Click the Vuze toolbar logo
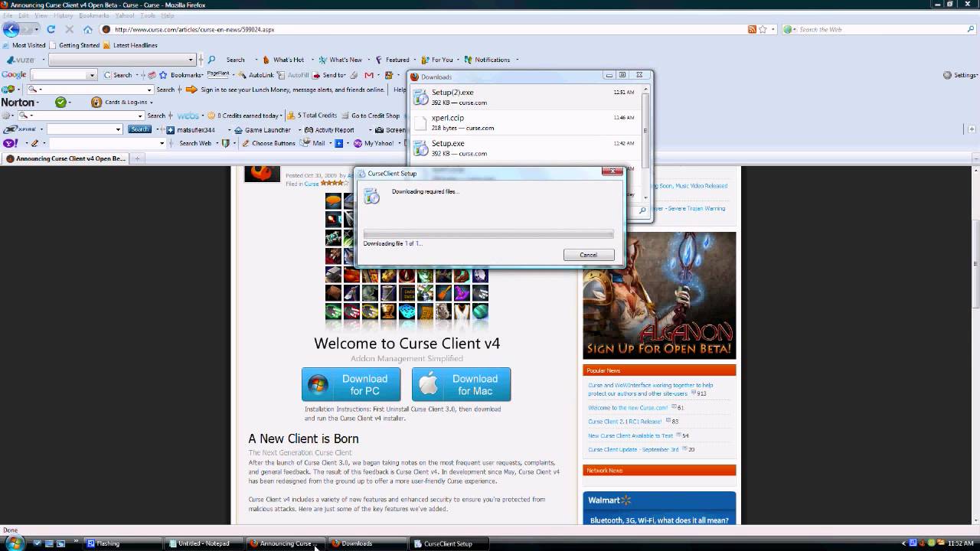The height and width of the screenshot is (551, 980). [19, 60]
